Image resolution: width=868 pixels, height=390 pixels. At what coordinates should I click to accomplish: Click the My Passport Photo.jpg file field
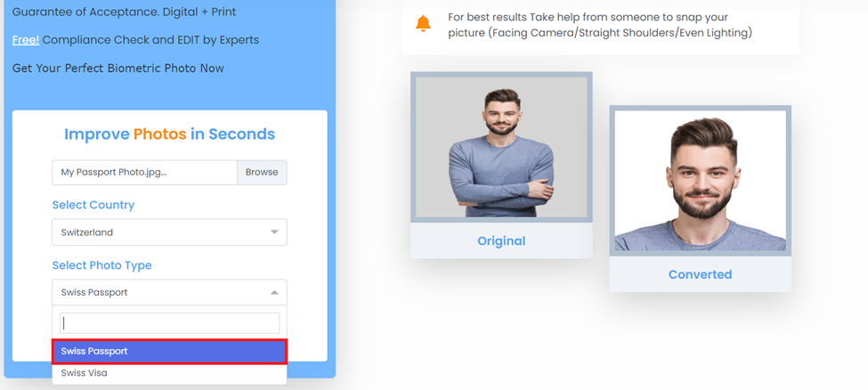[x=144, y=172]
